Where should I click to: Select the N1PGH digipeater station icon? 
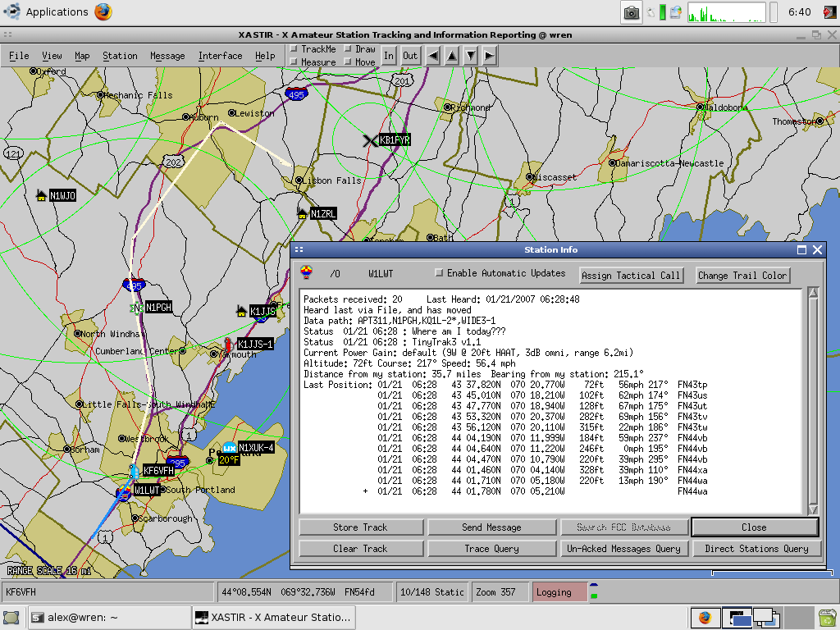pyautogui.click(x=137, y=308)
